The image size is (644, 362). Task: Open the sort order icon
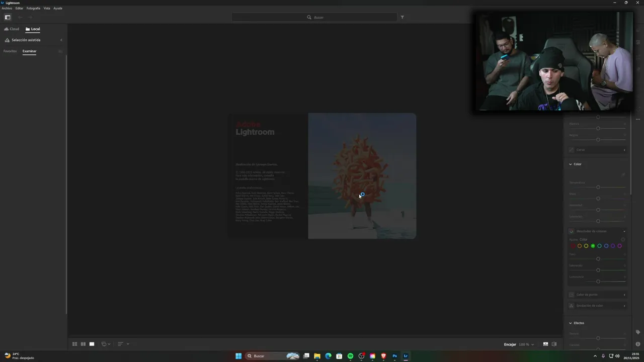[x=120, y=344]
